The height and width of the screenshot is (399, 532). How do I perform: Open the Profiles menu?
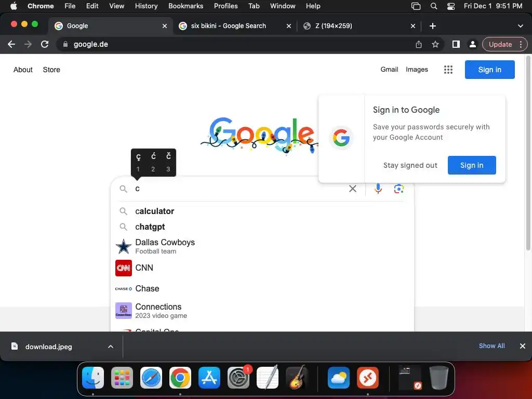225,6
